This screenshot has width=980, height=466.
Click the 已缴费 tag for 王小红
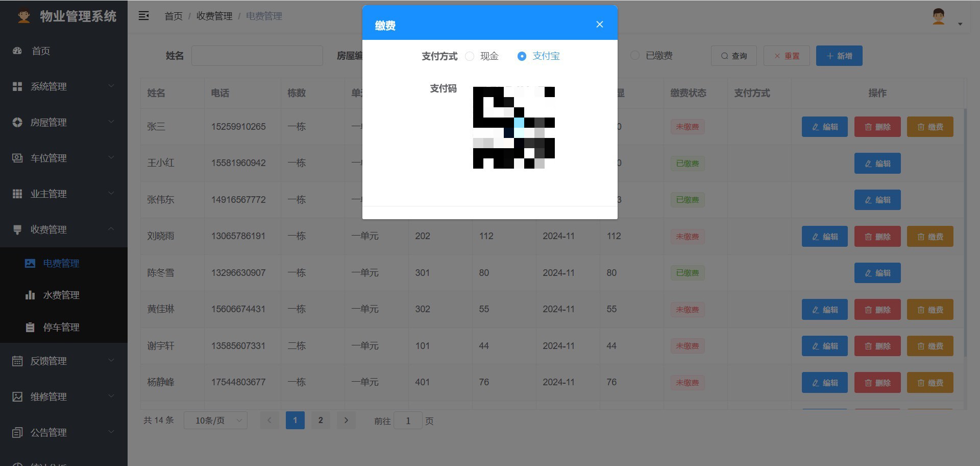click(688, 164)
